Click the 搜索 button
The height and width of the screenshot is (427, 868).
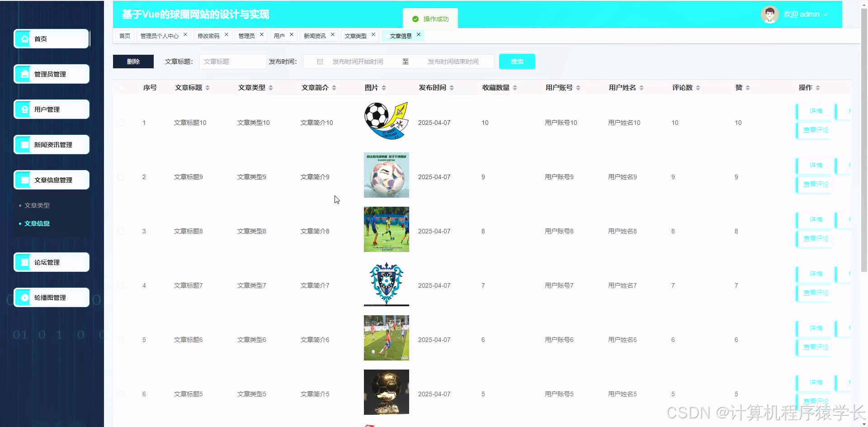coord(517,62)
